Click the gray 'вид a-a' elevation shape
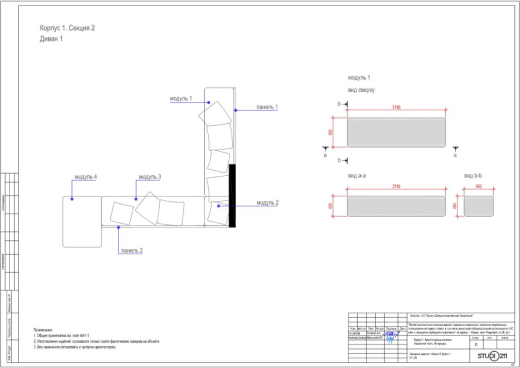The image size is (520, 368). click(x=396, y=206)
